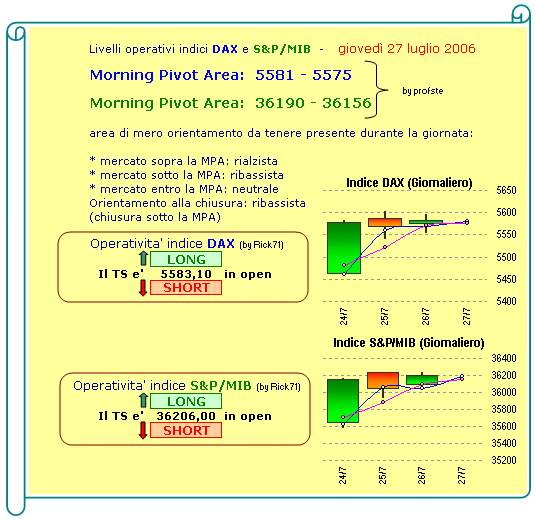Click the 5400 axis label on DAX chart
The width and height of the screenshot is (536, 521).
506,301
